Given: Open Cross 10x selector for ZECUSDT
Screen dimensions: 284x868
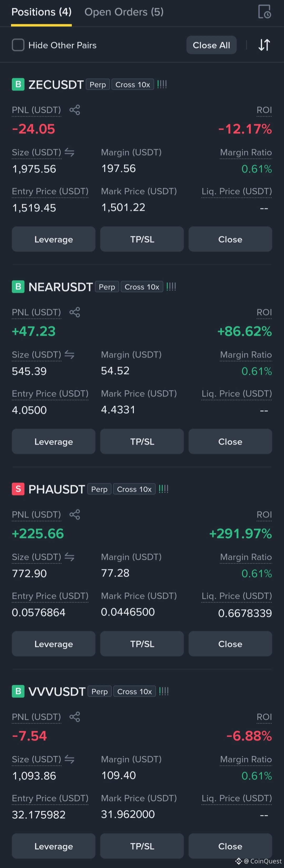Looking at the screenshot, I should click(x=133, y=85).
